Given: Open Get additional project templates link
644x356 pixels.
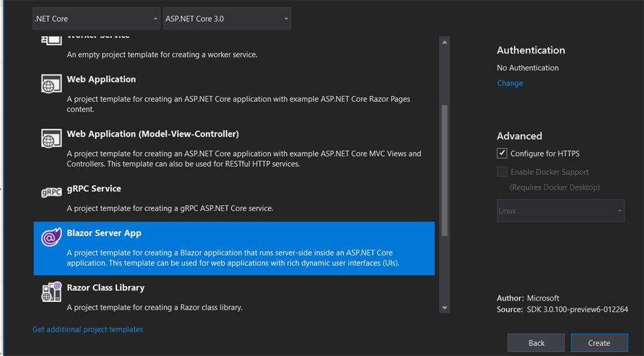Looking at the screenshot, I should 88,330.
